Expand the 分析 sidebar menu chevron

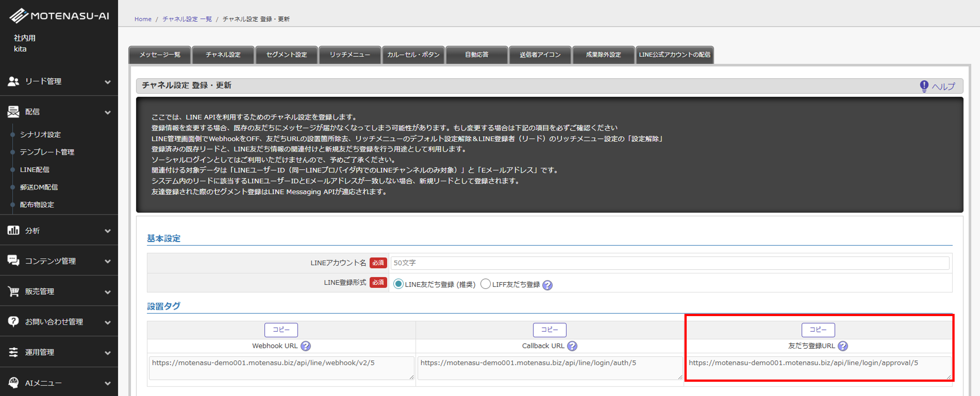pos(108,231)
